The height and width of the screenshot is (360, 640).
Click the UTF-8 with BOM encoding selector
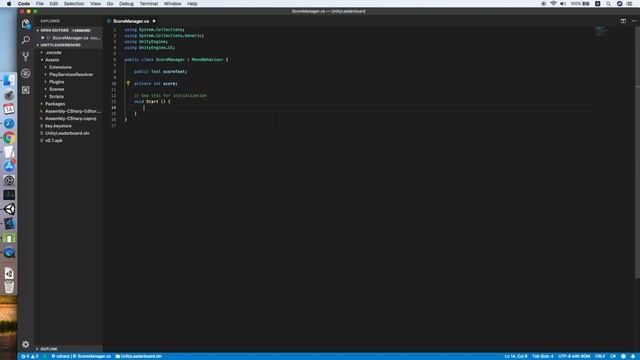(574, 356)
